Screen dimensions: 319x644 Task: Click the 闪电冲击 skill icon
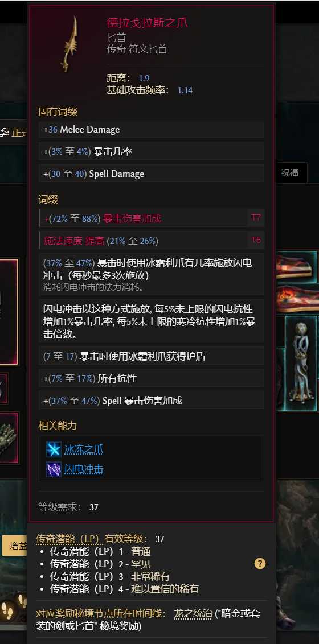[54, 469]
